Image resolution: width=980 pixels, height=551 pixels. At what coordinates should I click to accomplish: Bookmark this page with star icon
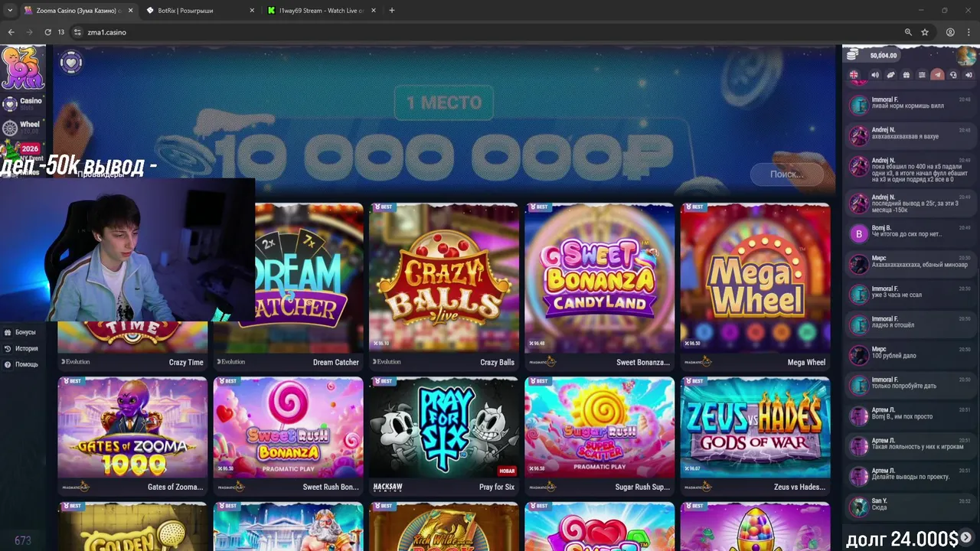[x=925, y=32]
